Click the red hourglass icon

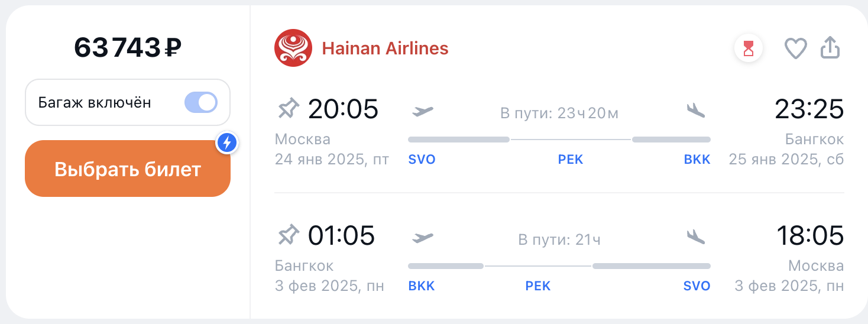tap(749, 48)
